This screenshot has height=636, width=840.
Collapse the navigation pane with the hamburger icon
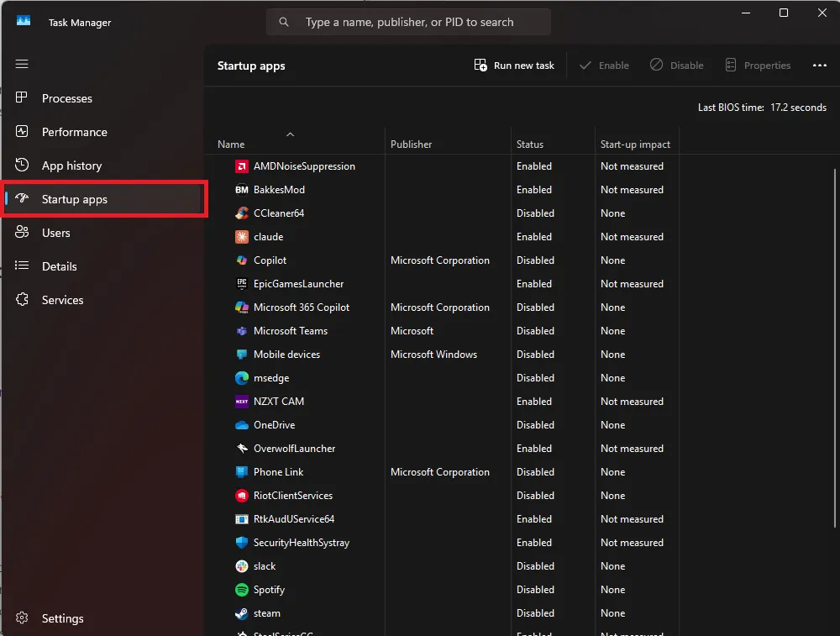pyautogui.click(x=21, y=64)
